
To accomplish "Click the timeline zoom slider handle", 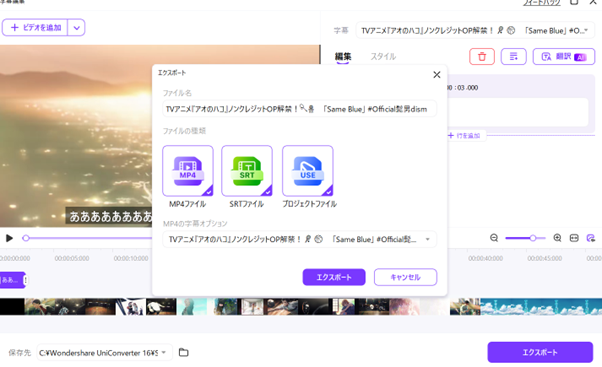I will pyautogui.click(x=533, y=238).
